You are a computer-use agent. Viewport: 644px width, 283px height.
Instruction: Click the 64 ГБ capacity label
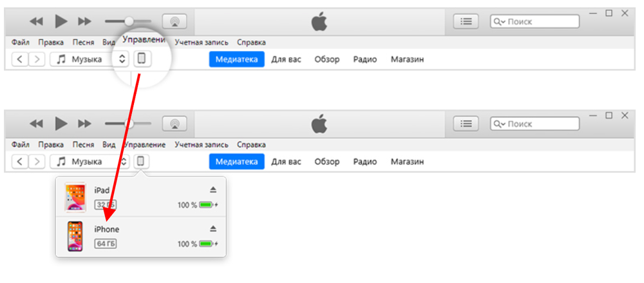(106, 244)
